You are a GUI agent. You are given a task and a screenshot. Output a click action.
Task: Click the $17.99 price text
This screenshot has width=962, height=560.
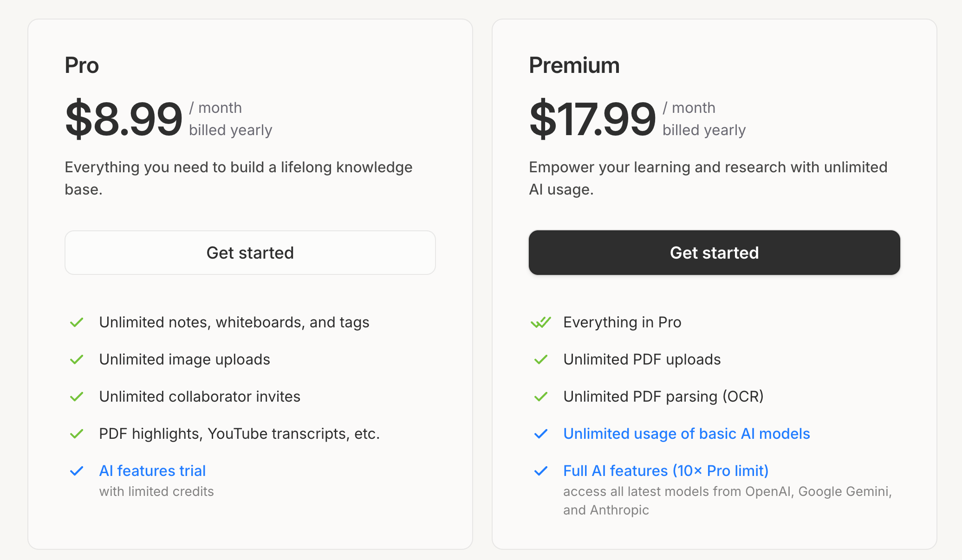tap(592, 119)
